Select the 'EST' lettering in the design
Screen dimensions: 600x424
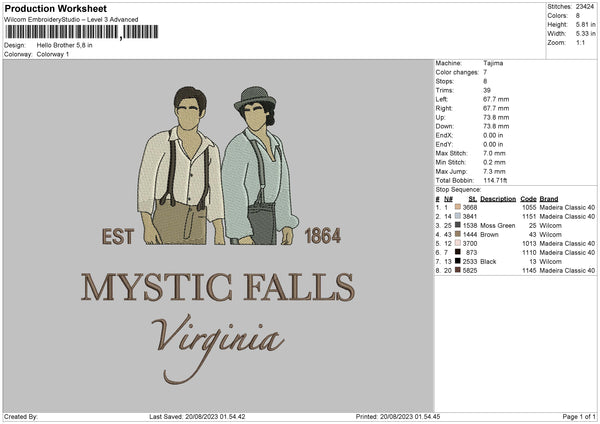(118, 236)
